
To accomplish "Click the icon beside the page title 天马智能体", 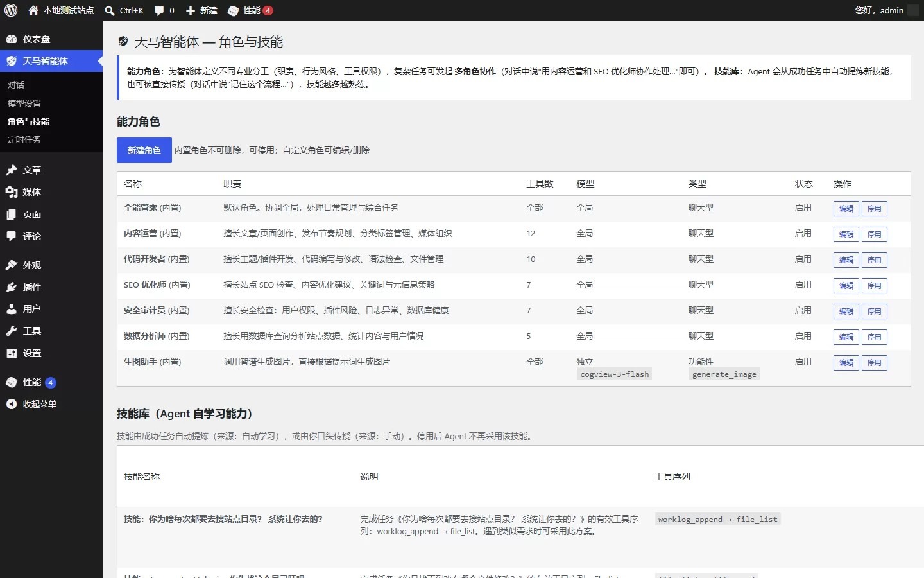I will tap(123, 42).
